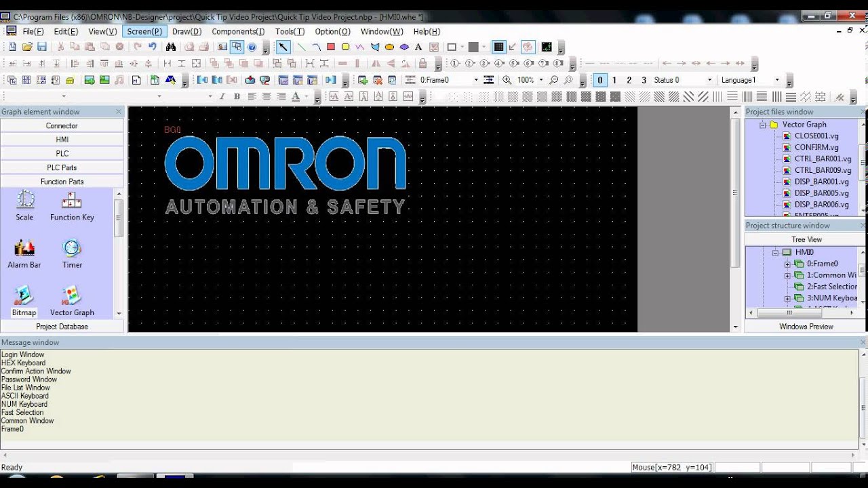Add a Vector Graph component
The image size is (868, 488).
tap(72, 302)
